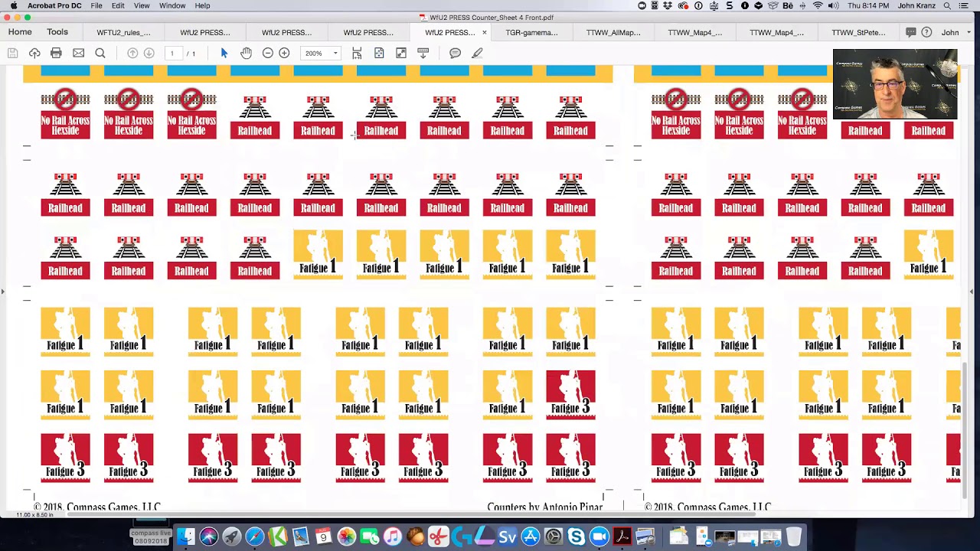Go to previous page arrow
Viewport: 980px width, 551px height.
(x=132, y=53)
